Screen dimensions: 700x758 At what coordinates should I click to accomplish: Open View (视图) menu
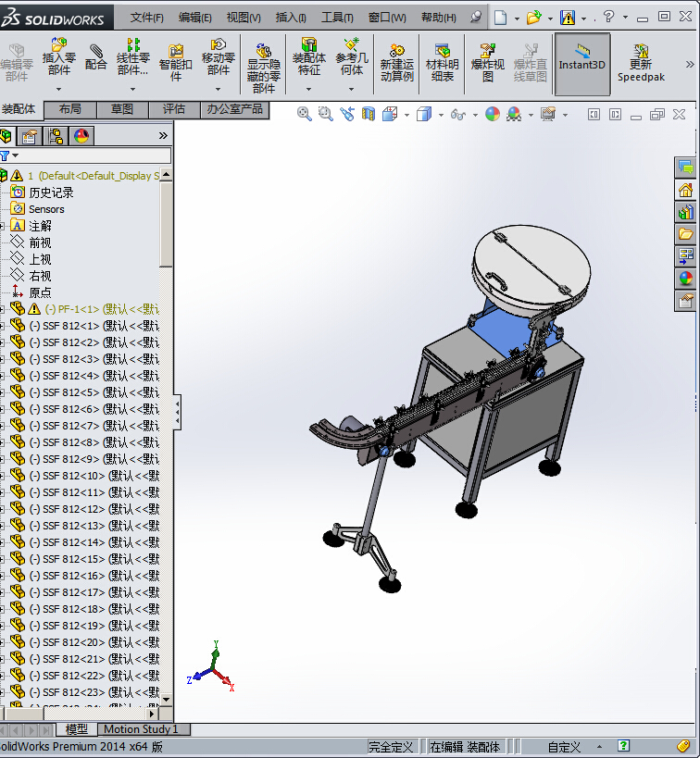(x=244, y=18)
